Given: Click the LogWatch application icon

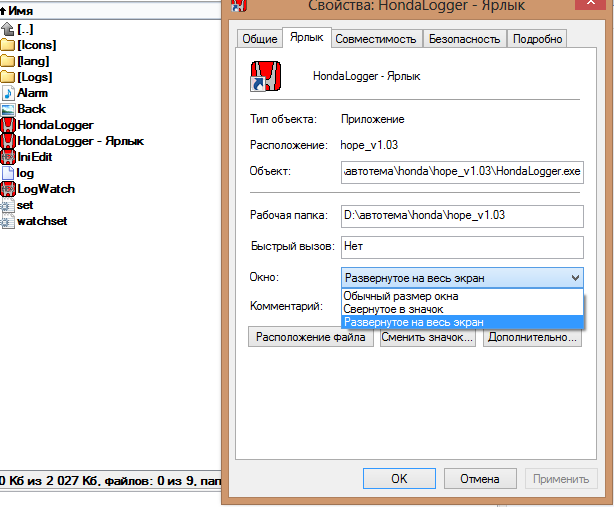Looking at the screenshot, I should coord(8,189).
